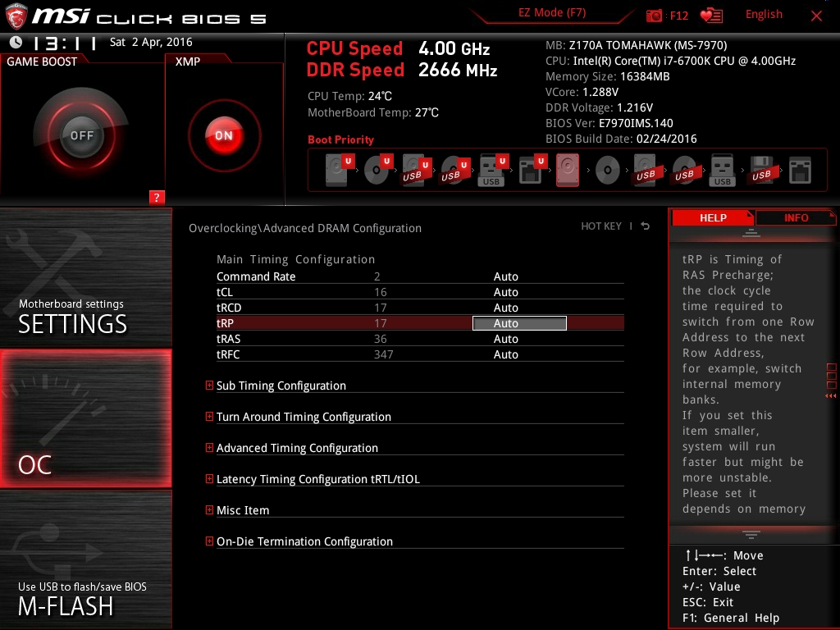Switch to EZ Mode (F7)
The height and width of the screenshot is (630, 840).
(x=552, y=13)
